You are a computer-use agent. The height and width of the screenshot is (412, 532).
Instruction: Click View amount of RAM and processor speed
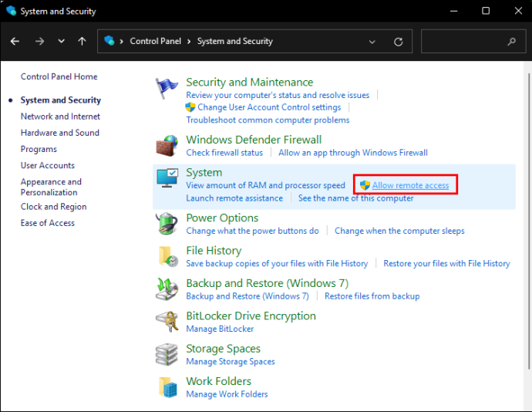pyautogui.click(x=265, y=185)
